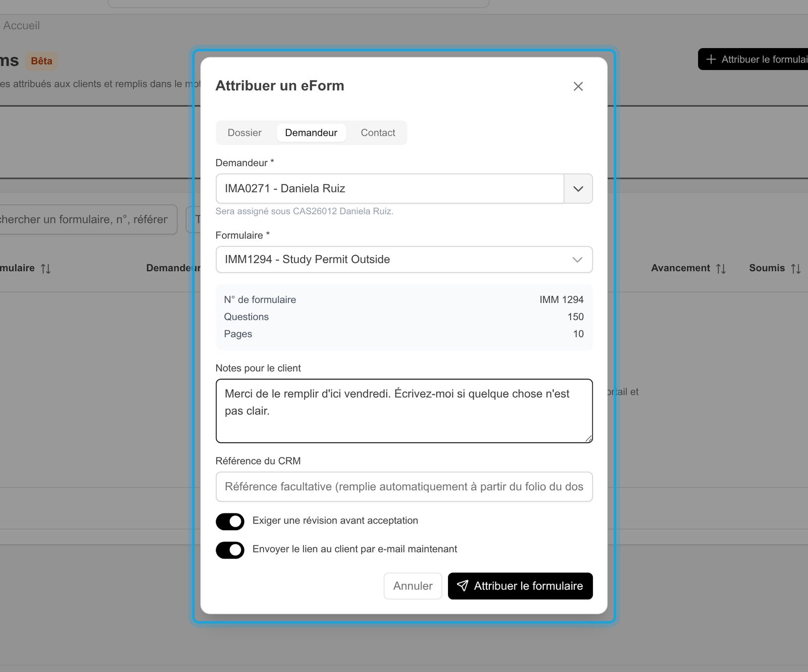The height and width of the screenshot is (672, 808).
Task: Click the Accueil breadcrumb link
Action: tap(21, 25)
